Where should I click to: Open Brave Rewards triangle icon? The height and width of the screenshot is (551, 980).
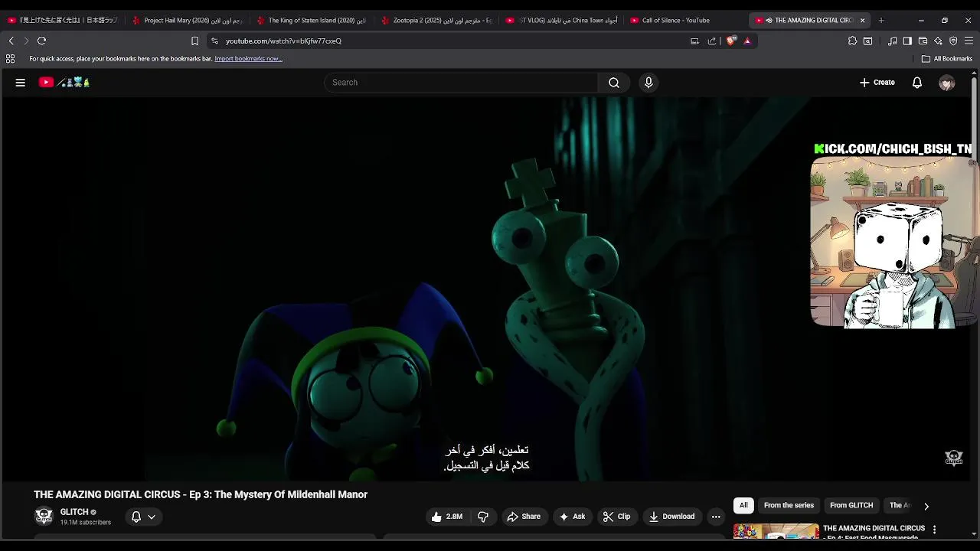coord(747,41)
